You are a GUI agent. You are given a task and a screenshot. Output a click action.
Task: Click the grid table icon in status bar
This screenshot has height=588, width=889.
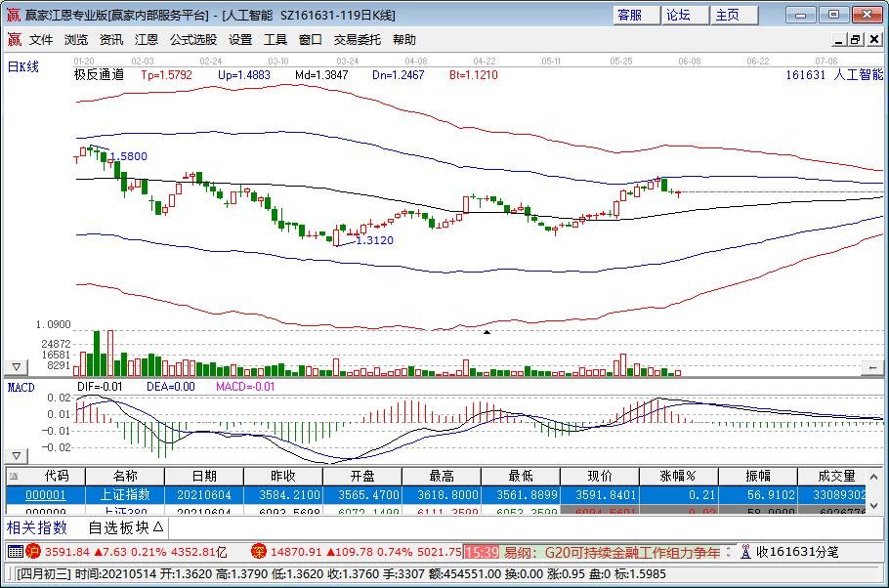16,551
